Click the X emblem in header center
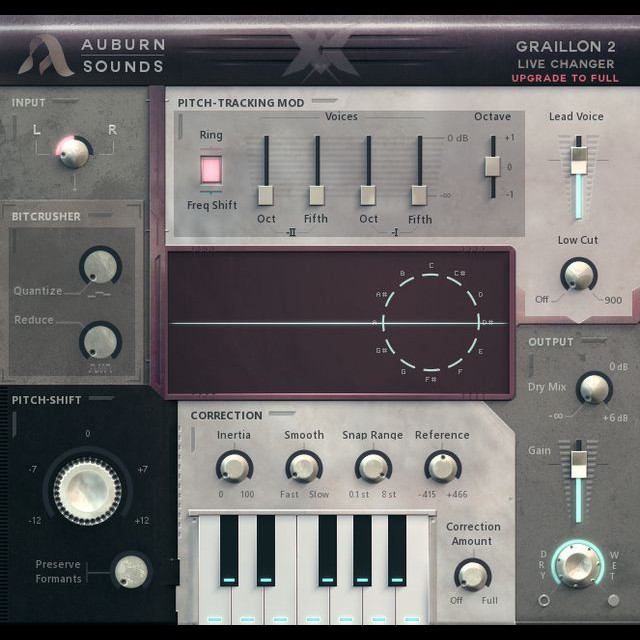Image resolution: width=640 pixels, height=640 pixels. pos(320,55)
